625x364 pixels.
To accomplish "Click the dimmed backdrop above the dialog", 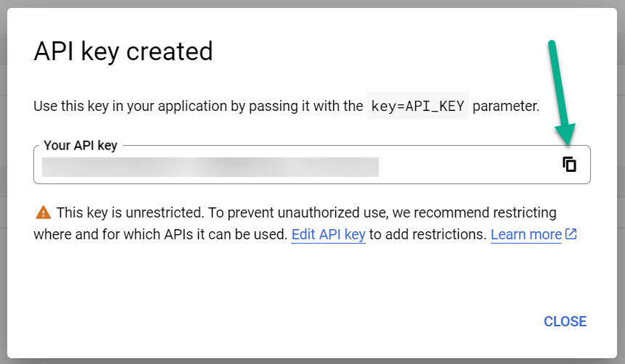I will click(x=312, y=4).
